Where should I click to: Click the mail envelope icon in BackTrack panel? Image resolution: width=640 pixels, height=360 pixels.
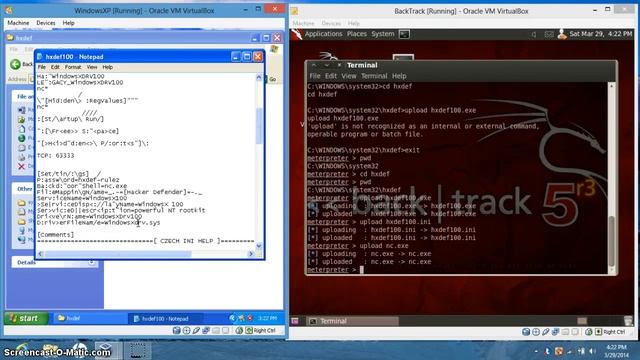pyautogui.click(x=549, y=35)
